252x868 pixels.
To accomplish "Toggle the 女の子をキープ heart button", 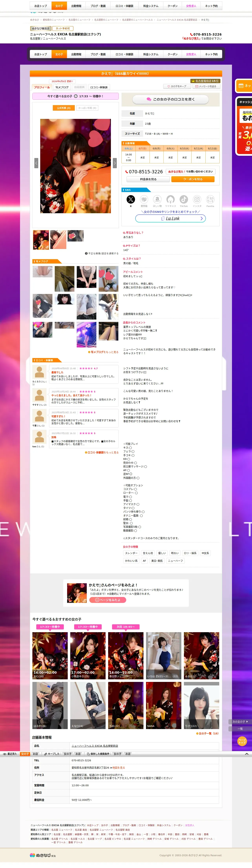I will (177, 86).
